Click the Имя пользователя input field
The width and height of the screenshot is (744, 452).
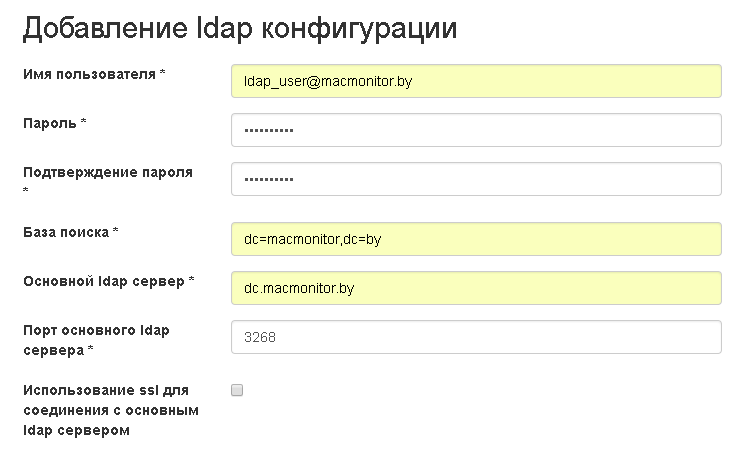point(476,82)
